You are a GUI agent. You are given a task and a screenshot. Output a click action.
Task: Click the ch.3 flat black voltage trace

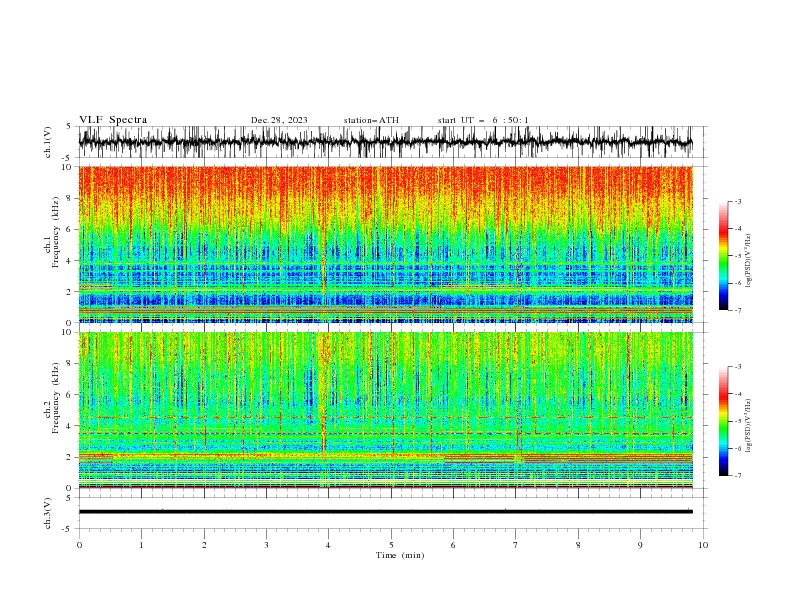pyautogui.click(x=386, y=512)
